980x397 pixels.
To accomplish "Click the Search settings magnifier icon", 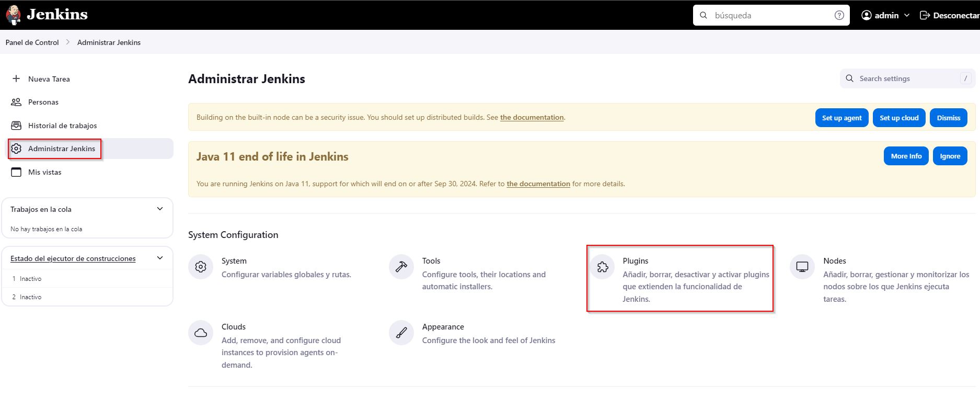I will 850,78.
